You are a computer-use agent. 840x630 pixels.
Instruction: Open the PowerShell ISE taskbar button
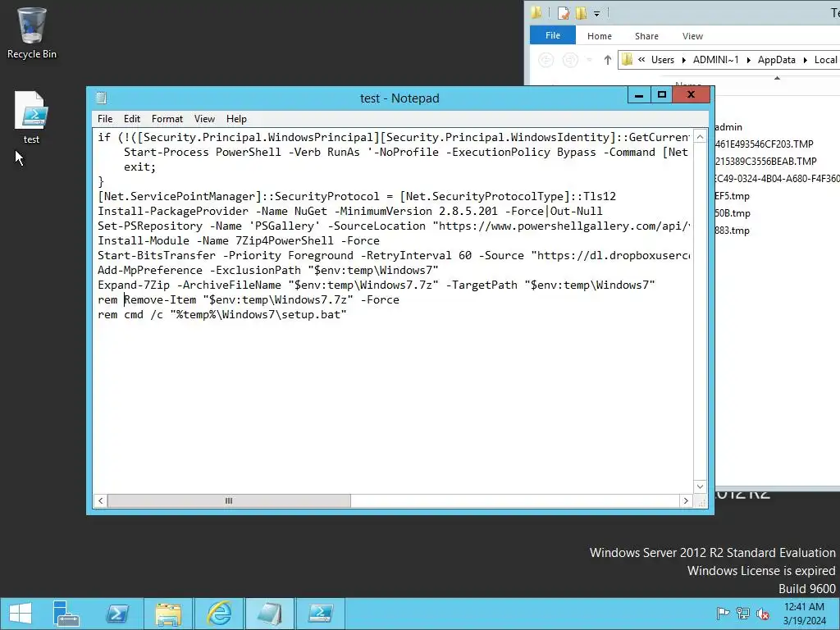point(321,614)
